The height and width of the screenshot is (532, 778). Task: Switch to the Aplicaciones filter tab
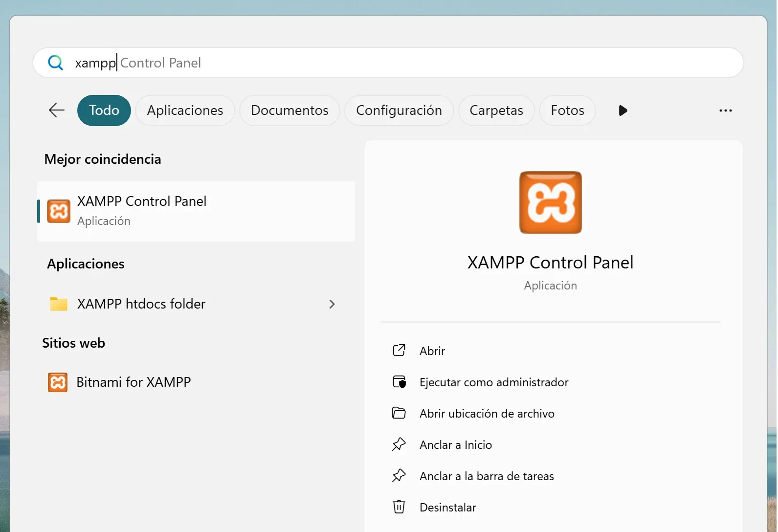185,111
